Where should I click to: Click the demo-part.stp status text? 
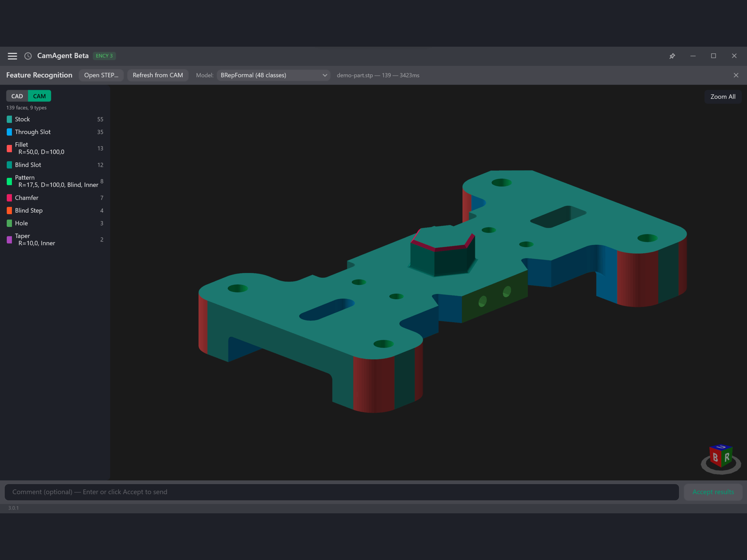378,75
